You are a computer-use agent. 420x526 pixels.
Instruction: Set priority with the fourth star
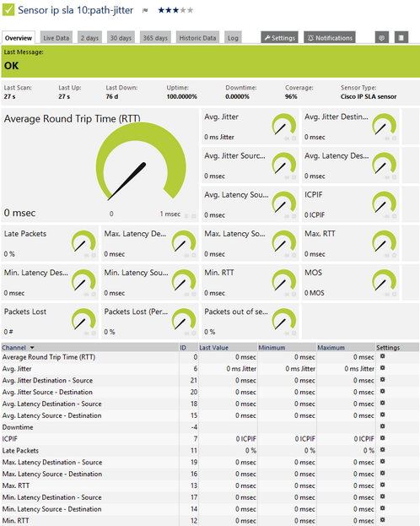[x=183, y=10]
